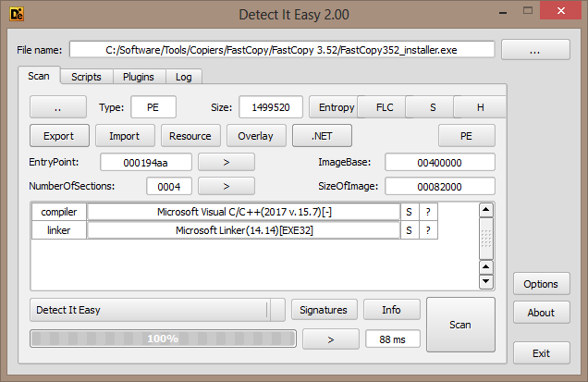Minimize the Detect It Easy window

click(x=503, y=12)
